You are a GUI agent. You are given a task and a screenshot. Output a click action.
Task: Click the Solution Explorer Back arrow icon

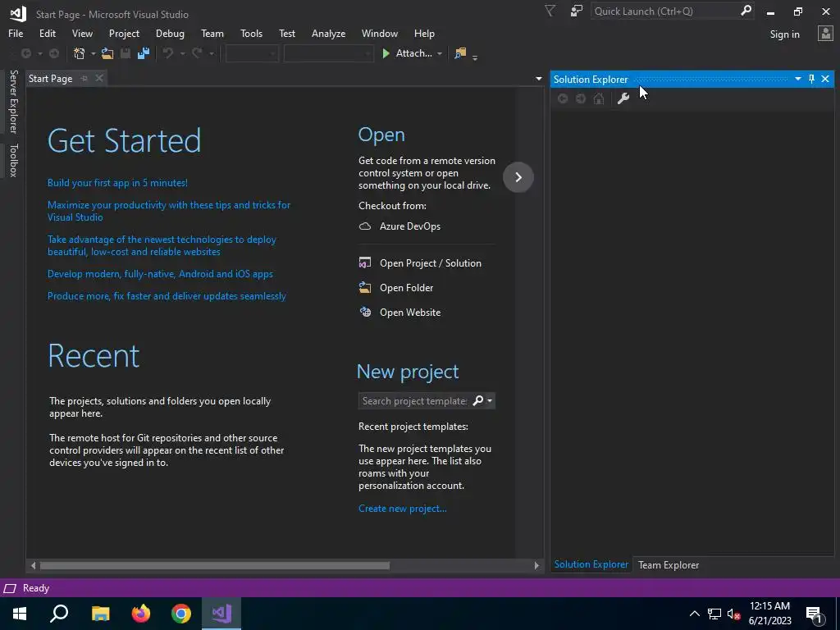[563, 98]
